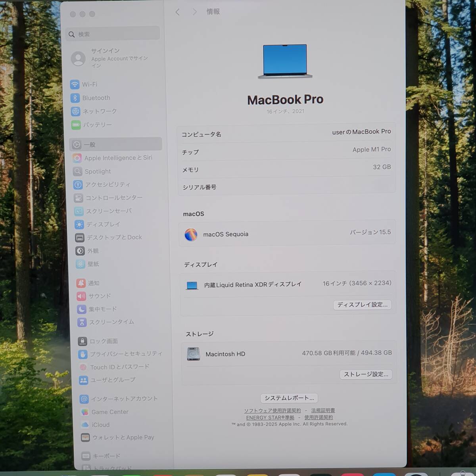Select the 一般 gear icon
Image resolution: width=476 pixels, height=476 pixels.
point(77,145)
